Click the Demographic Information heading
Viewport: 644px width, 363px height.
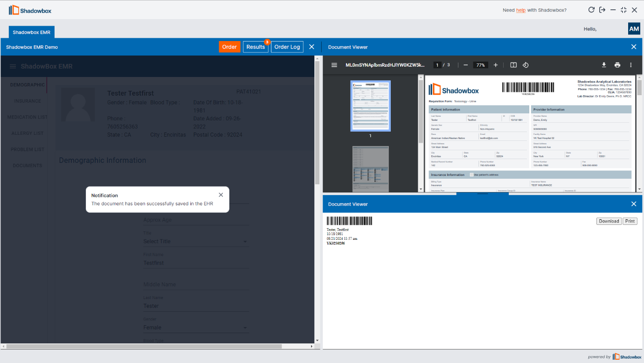pos(103,160)
